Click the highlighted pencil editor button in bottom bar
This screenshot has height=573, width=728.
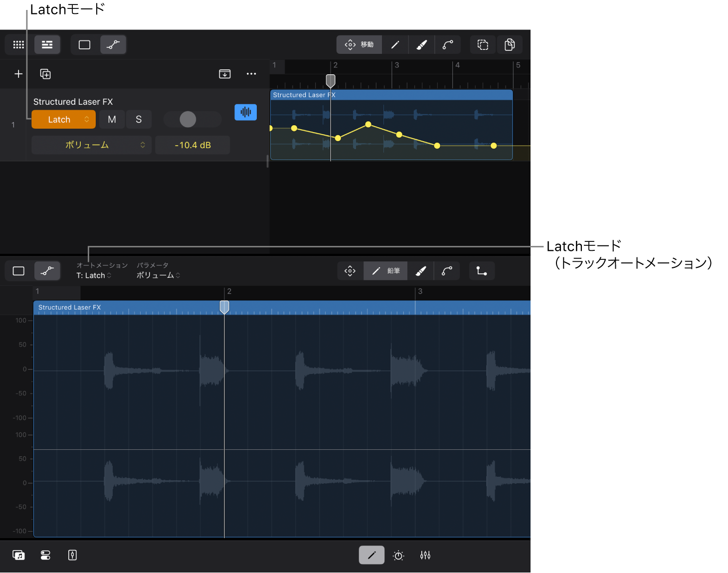(371, 555)
